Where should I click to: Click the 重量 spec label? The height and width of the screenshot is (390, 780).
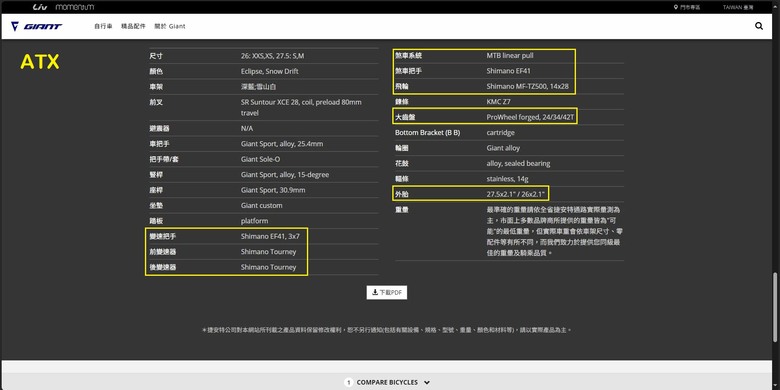click(x=401, y=210)
